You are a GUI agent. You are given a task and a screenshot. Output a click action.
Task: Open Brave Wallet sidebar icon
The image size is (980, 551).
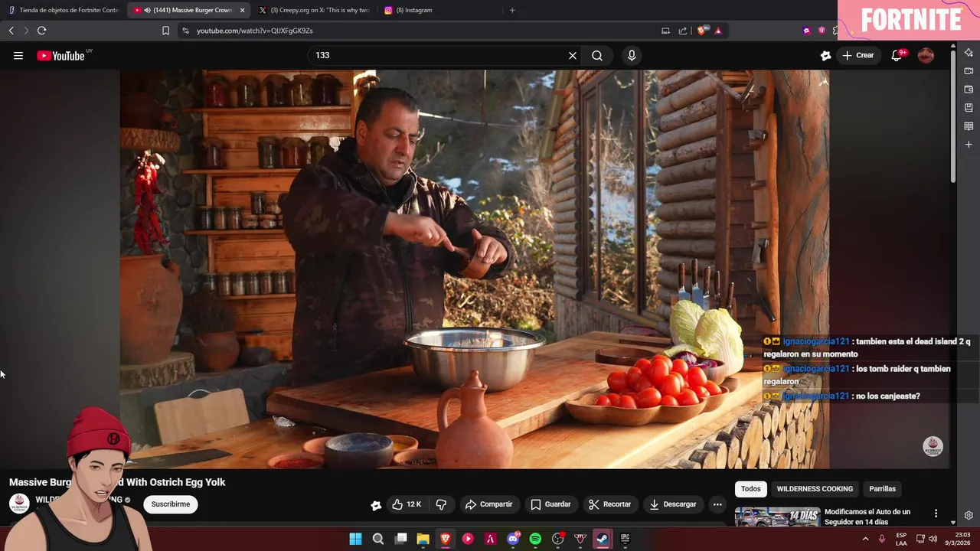coord(969,90)
